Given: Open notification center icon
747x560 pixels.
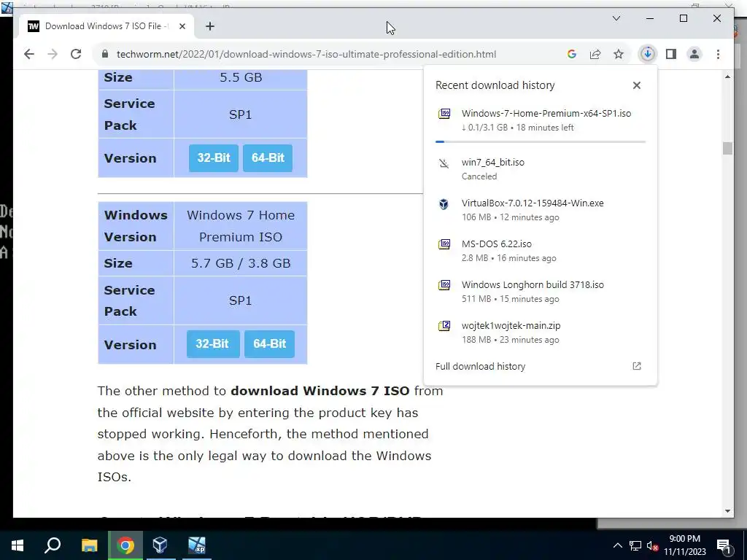Looking at the screenshot, I should [724, 545].
